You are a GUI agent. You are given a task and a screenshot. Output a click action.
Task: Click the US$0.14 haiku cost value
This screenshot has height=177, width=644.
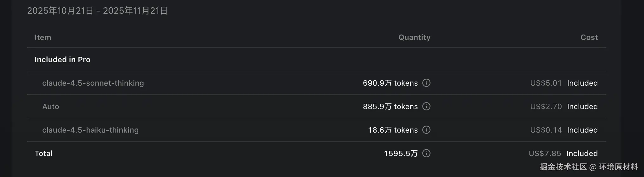pyautogui.click(x=546, y=130)
